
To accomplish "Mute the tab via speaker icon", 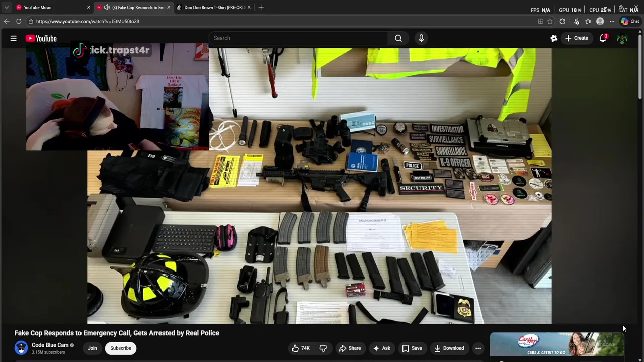I will pyautogui.click(x=107, y=7).
